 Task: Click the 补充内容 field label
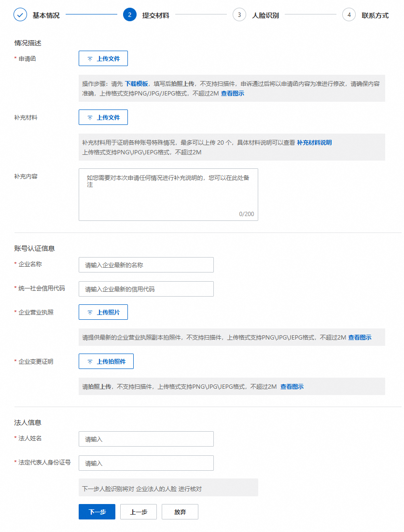tap(26, 177)
